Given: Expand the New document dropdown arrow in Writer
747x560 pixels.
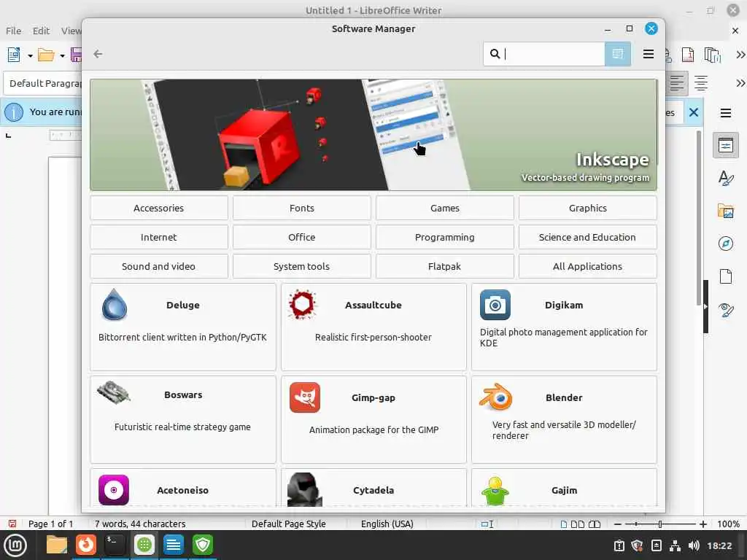Looking at the screenshot, I should [30, 55].
